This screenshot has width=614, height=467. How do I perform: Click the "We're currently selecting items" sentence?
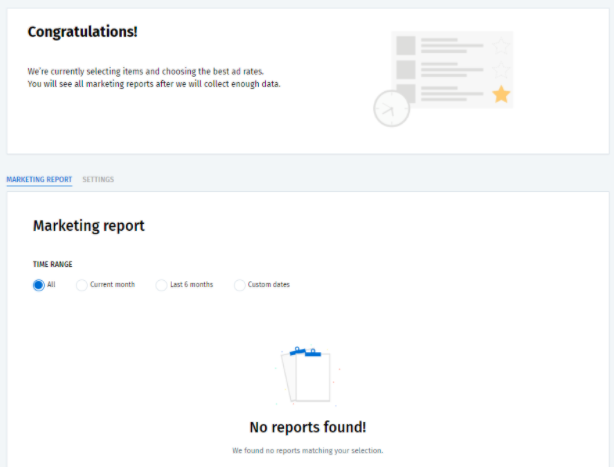point(146,71)
